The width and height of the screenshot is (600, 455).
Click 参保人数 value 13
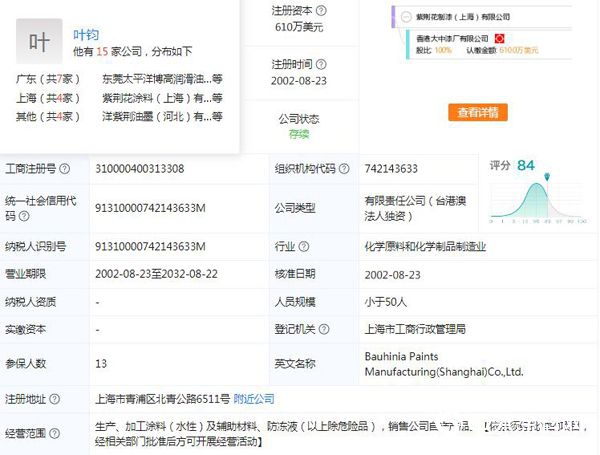[101, 364]
